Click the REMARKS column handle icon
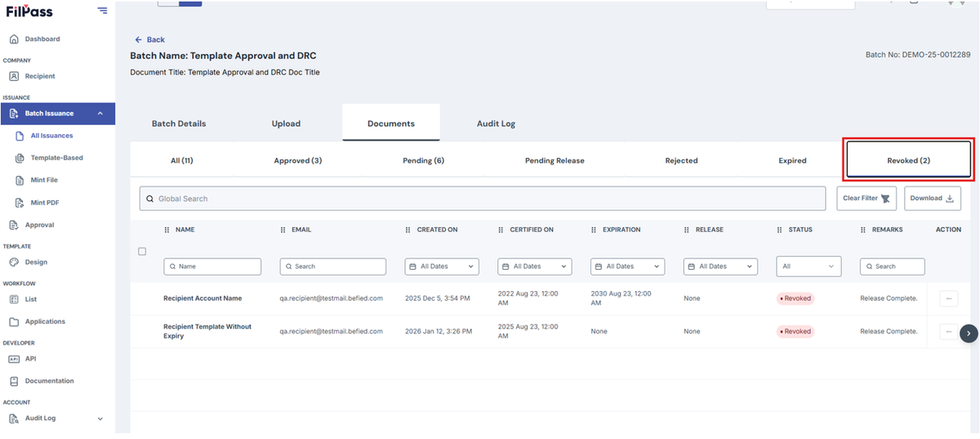The height and width of the screenshot is (439, 980). pyautogui.click(x=863, y=230)
